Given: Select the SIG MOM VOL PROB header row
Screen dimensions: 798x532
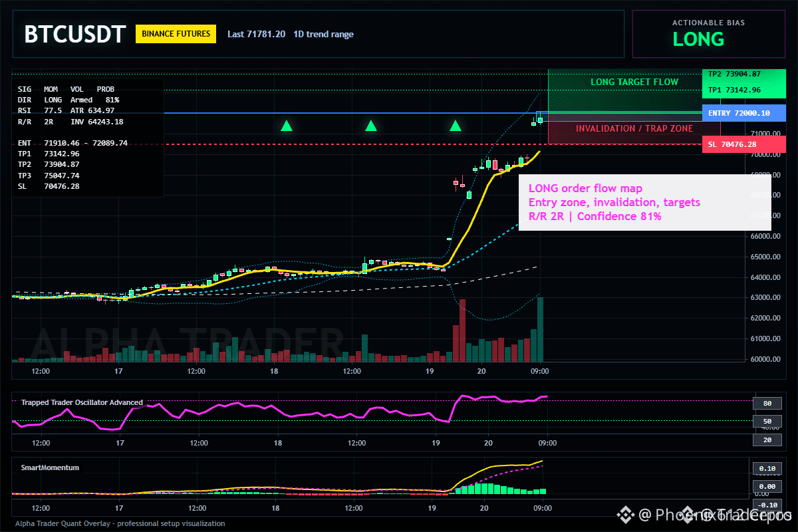Looking at the screenshot, I should click(x=66, y=88).
